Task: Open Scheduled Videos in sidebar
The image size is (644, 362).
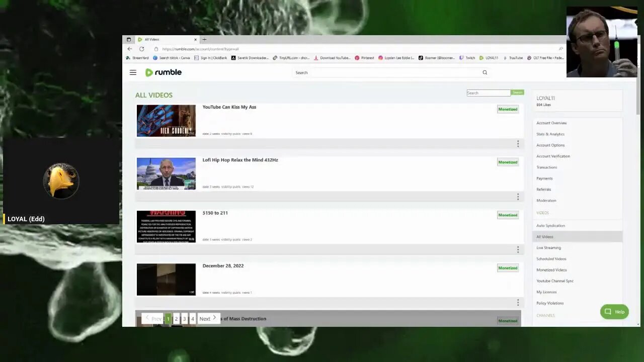Action: tap(551, 258)
